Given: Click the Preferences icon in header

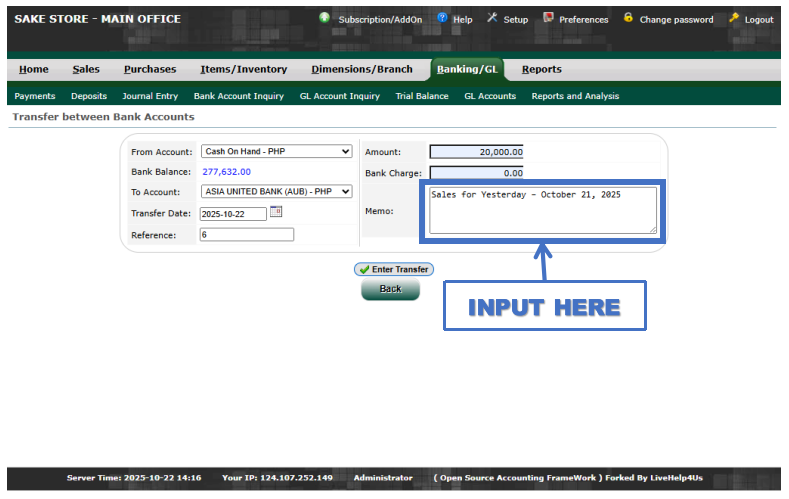Looking at the screenshot, I should coord(548,18).
